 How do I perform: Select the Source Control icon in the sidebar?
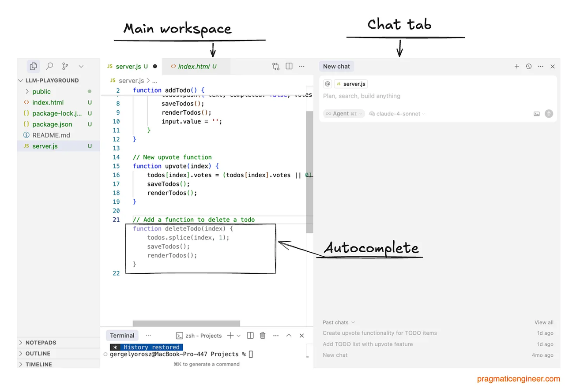click(65, 66)
